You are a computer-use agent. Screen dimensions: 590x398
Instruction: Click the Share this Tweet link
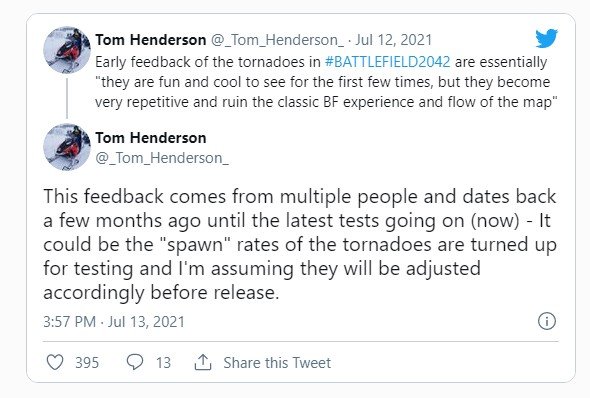[x=277, y=363]
